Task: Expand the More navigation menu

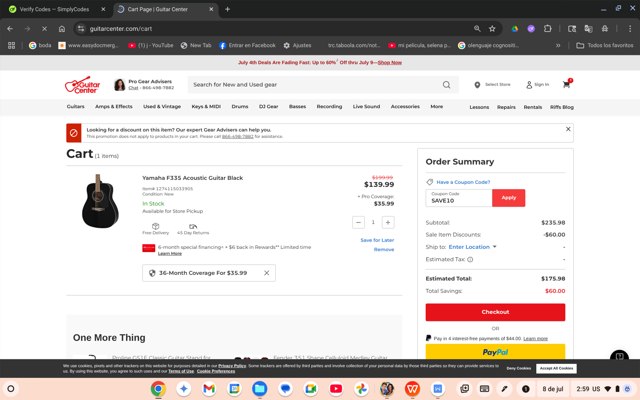Action: click(436, 107)
